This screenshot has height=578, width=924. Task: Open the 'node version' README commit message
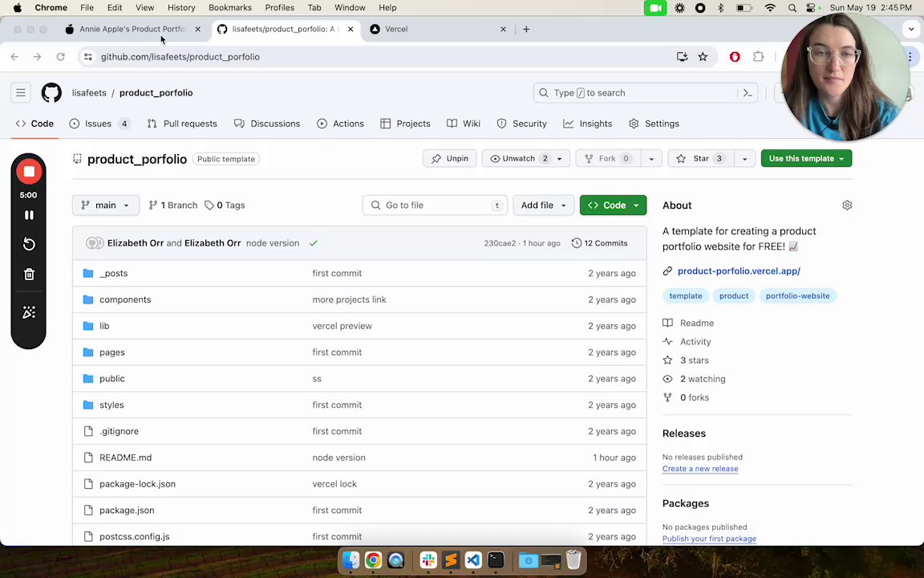click(x=338, y=458)
